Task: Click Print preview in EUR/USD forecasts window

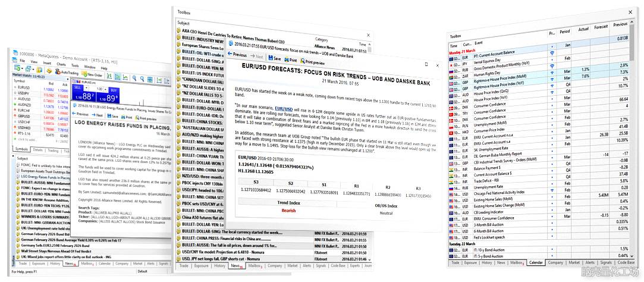Action: (312, 62)
